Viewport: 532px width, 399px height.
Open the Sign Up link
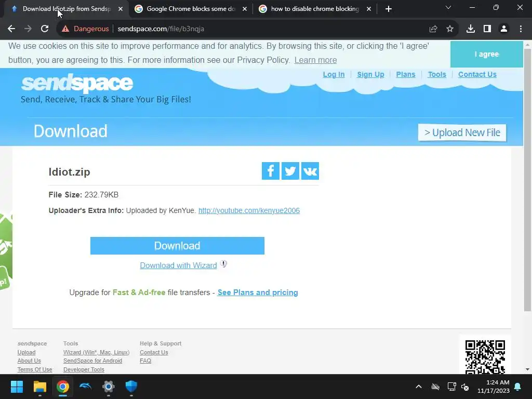(370, 74)
